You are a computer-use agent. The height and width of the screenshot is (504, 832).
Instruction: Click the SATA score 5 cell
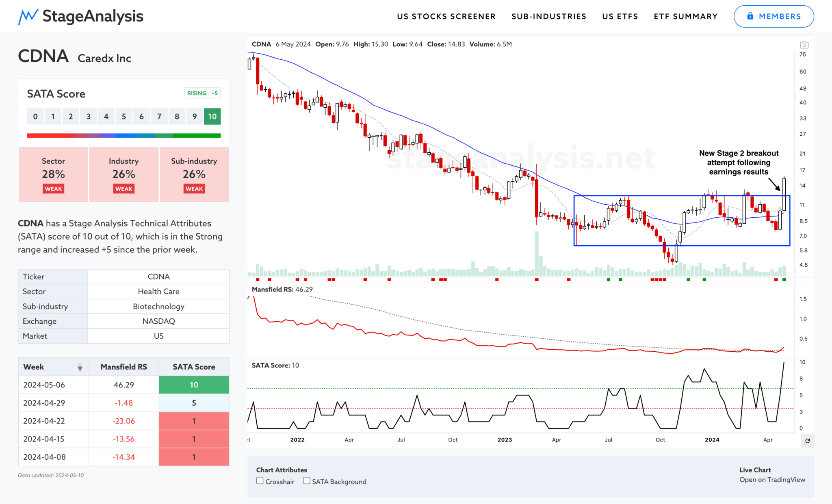tap(194, 403)
